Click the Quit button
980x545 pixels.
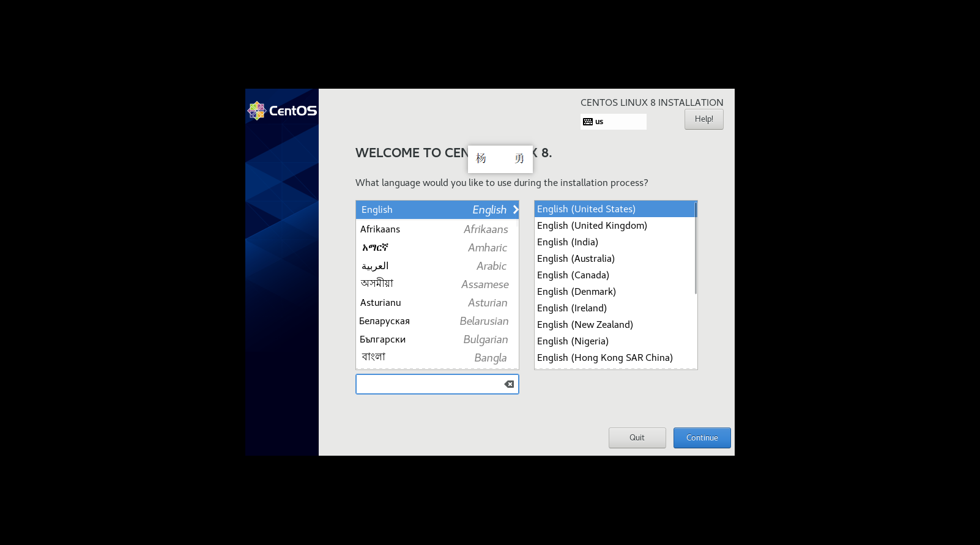tap(637, 438)
